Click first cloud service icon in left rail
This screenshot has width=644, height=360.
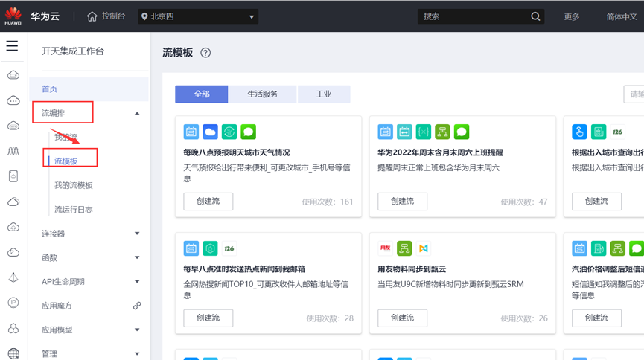click(x=13, y=75)
